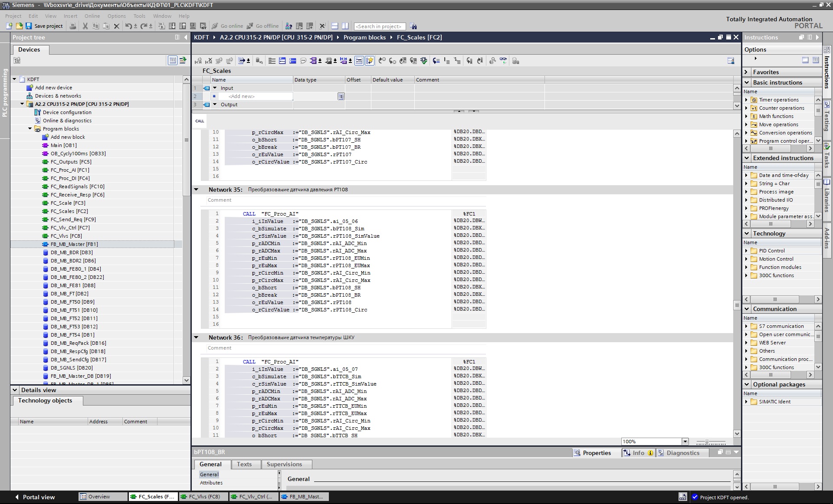Open the Options menu

click(117, 16)
